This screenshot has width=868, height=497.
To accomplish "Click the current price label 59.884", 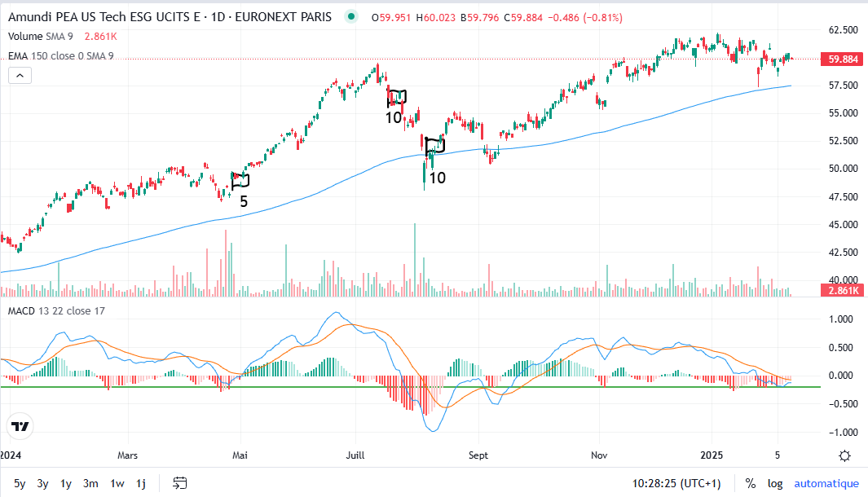I will coord(843,59).
